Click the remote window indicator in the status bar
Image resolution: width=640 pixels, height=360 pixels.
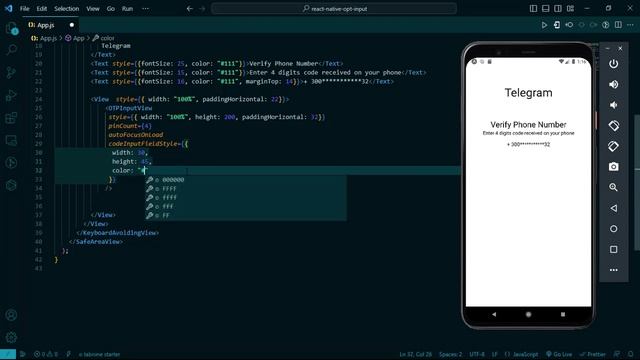point(8,354)
